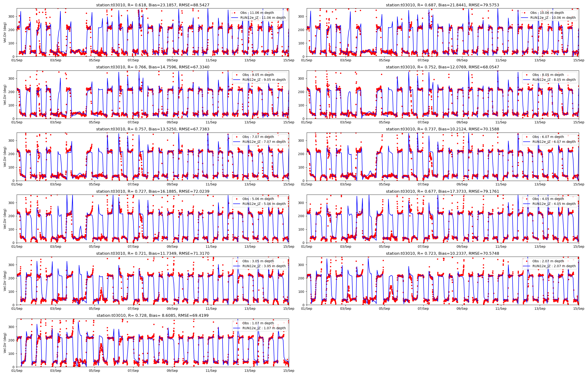Click Vel.Dir (deg) label of bottom plot
Viewport: 588px width, 376px height.
pos(5,343)
